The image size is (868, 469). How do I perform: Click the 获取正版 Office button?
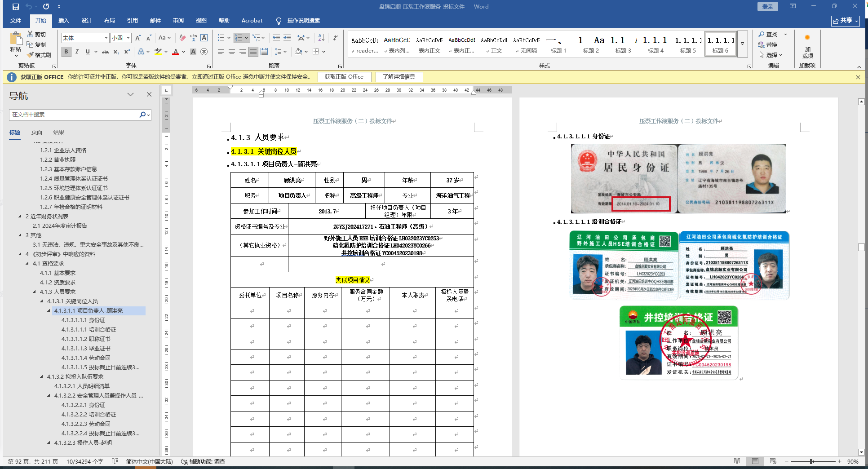point(344,77)
